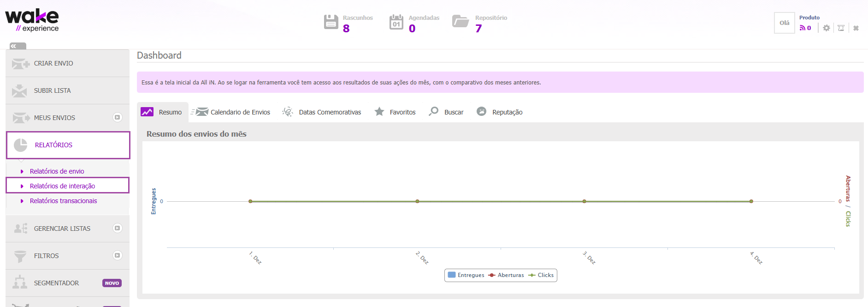The image size is (868, 307).
Task: Click the Olá avatar box
Action: click(x=785, y=23)
